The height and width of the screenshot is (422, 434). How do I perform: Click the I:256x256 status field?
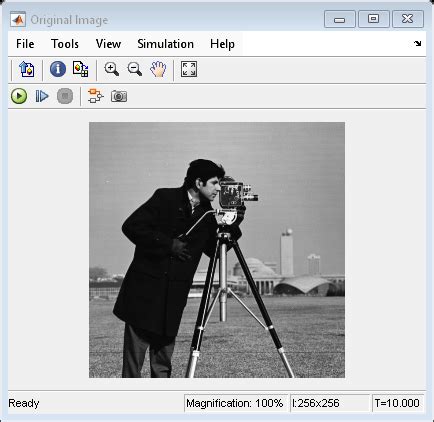(x=330, y=403)
